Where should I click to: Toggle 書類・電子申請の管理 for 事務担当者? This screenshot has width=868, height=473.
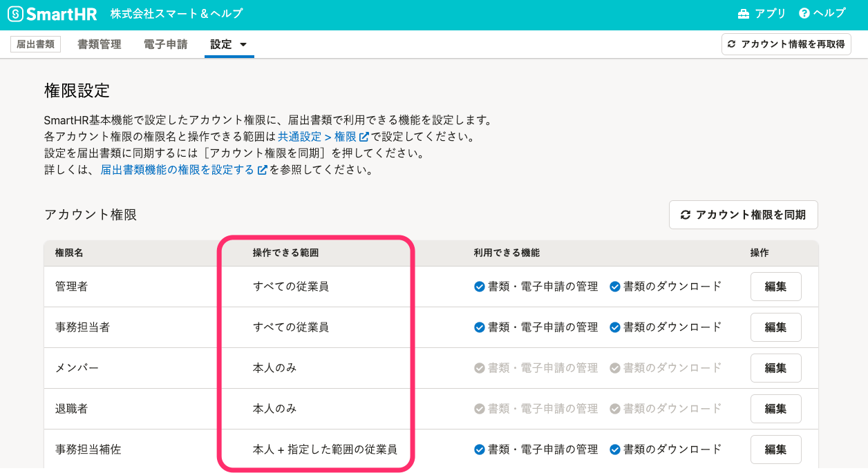click(480, 327)
